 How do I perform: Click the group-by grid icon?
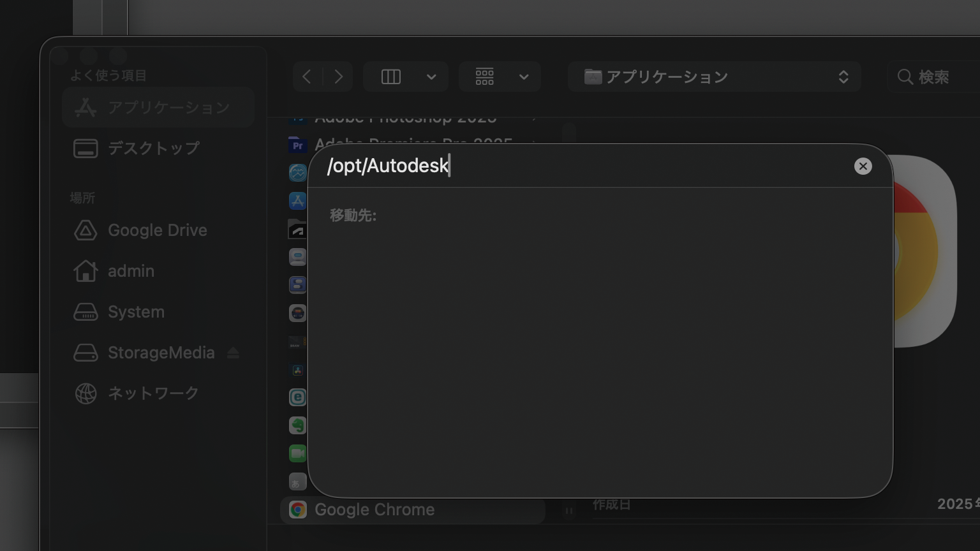click(484, 77)
